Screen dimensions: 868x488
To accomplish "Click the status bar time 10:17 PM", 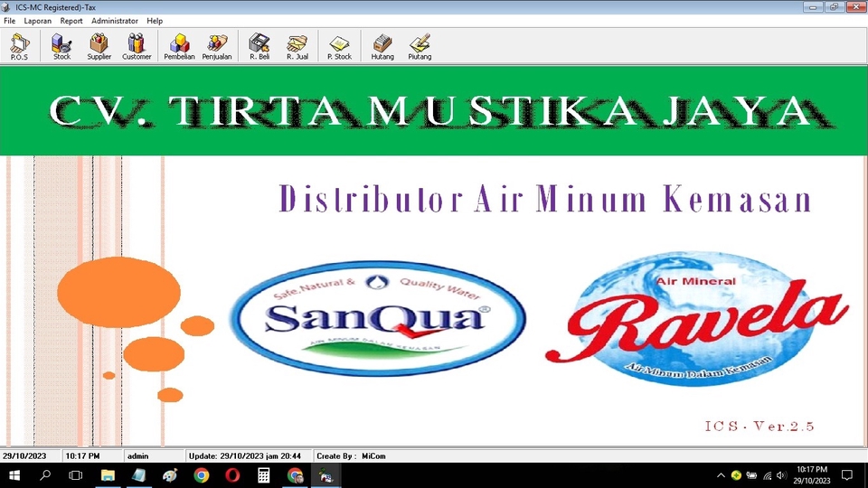I will pos(82,455).
